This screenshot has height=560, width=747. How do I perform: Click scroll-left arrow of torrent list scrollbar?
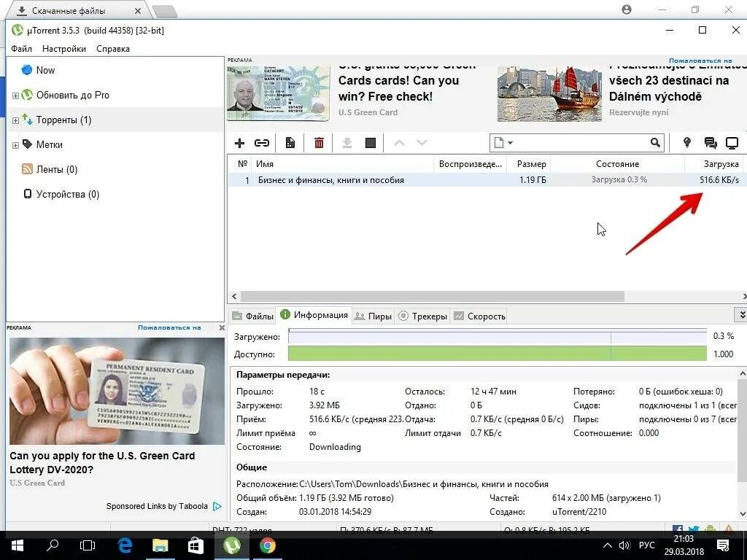tap(234, 296)
